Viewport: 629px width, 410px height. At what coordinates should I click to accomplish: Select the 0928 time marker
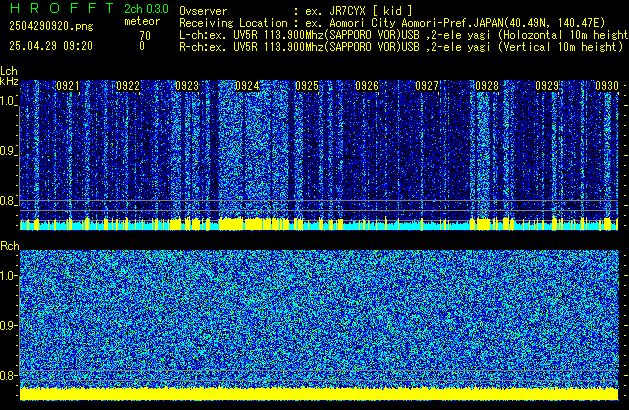click(487, 86)
